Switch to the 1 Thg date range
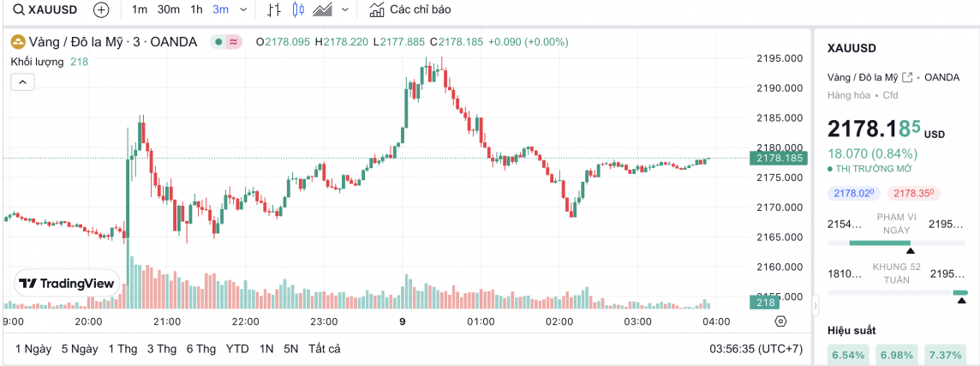 [x=122, y=349]
